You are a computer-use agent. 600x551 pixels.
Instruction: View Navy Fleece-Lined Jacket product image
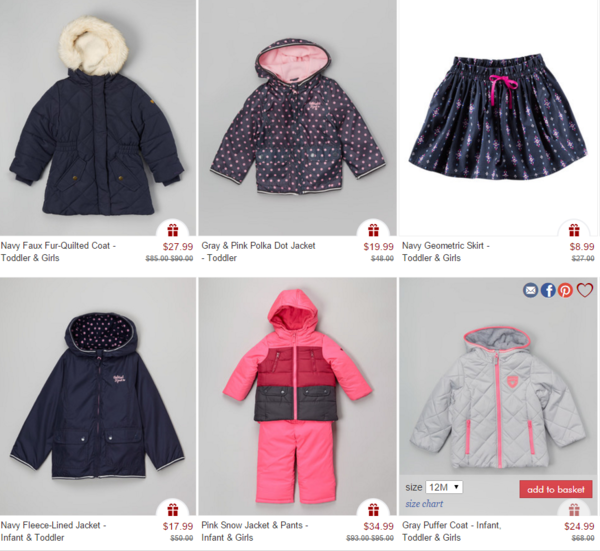[98, 396]
